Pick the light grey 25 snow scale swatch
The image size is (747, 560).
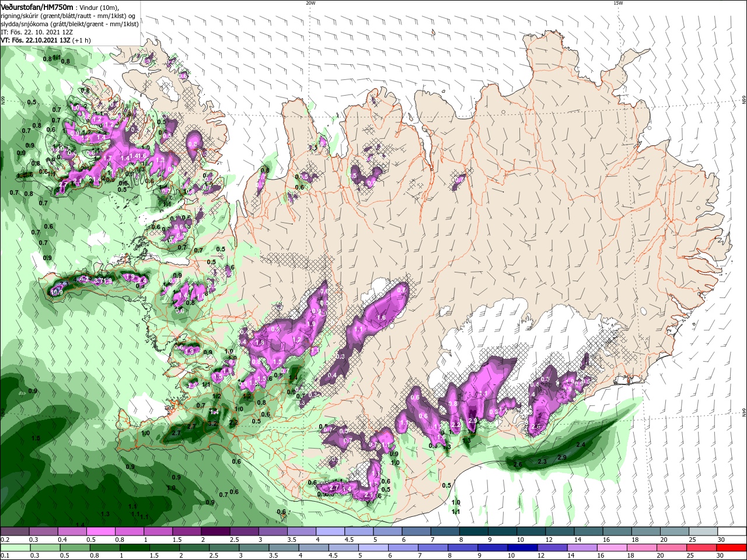click(703, 531)
